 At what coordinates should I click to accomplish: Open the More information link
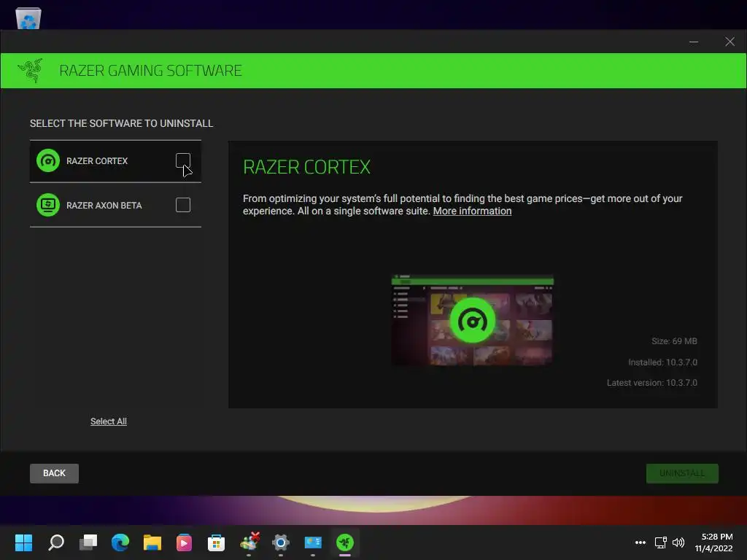[x=472, y=211]
